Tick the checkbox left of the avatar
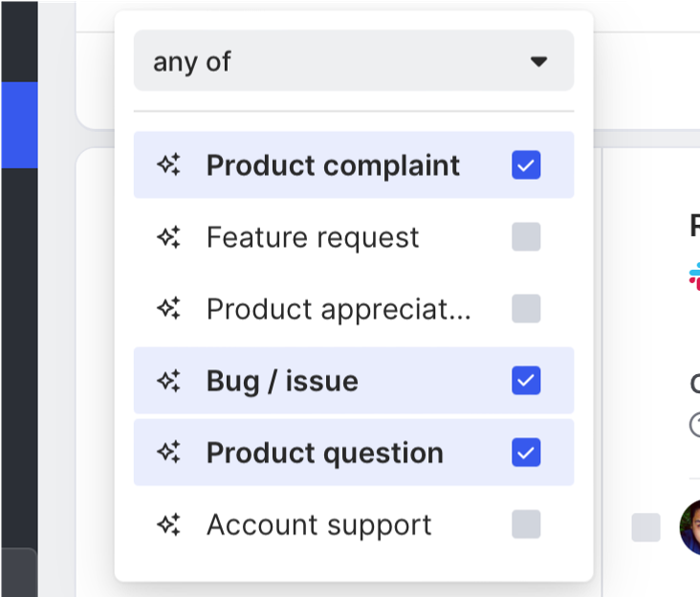Screen dimensions: 700x597 coord(646,527)
